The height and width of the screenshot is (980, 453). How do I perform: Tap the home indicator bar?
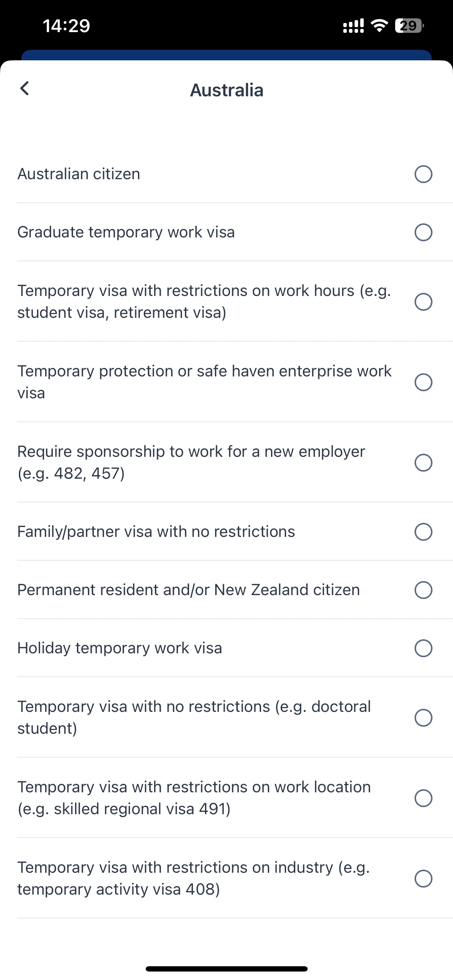pos(227,969)
